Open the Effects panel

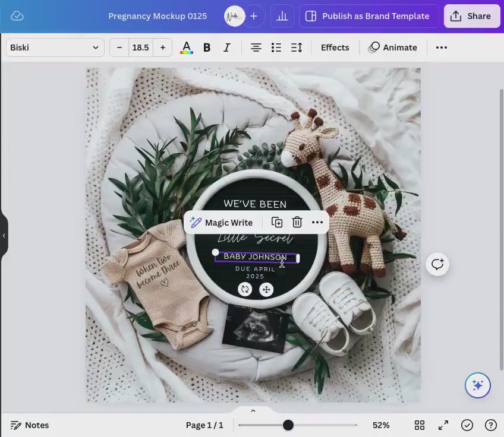coord(335,47)
